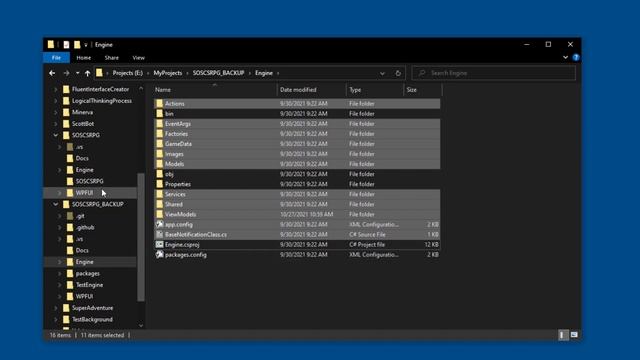Open recent locations dropdown arrow
Screen dimensions: 640x360
[78, 73]
